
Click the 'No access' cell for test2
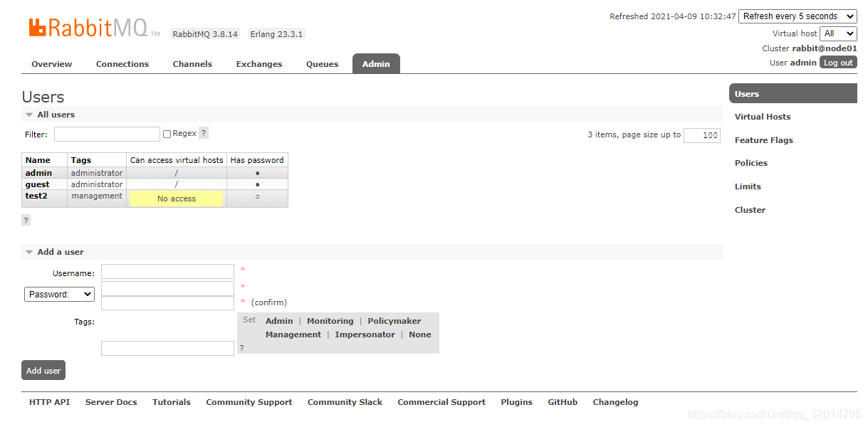177,199
